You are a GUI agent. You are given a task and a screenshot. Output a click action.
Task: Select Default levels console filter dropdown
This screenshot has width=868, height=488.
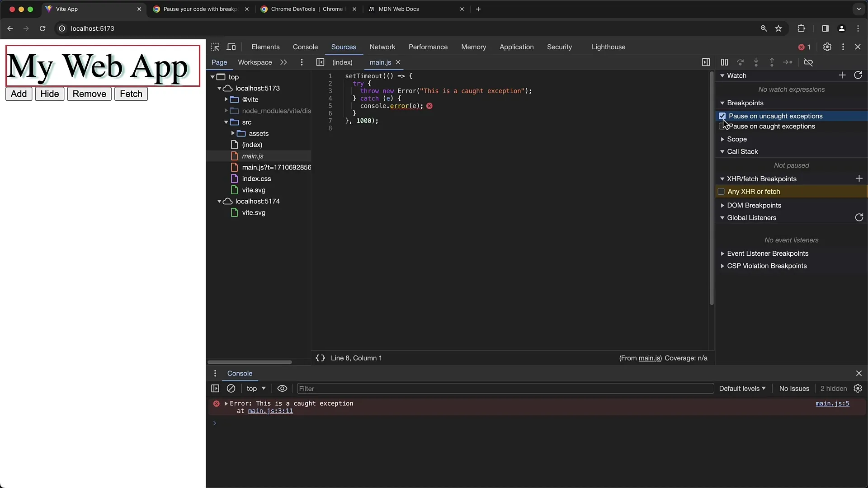(x=742, y=388)
